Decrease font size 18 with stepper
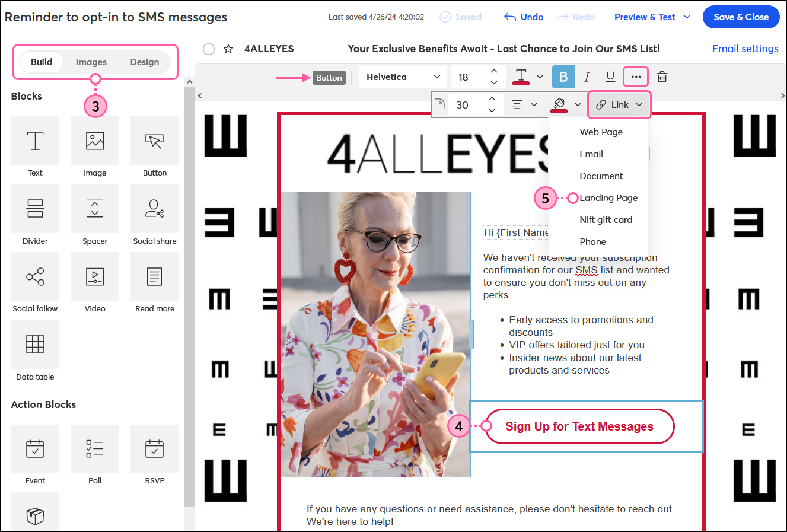Screen dimensions: 787x532 493,82
